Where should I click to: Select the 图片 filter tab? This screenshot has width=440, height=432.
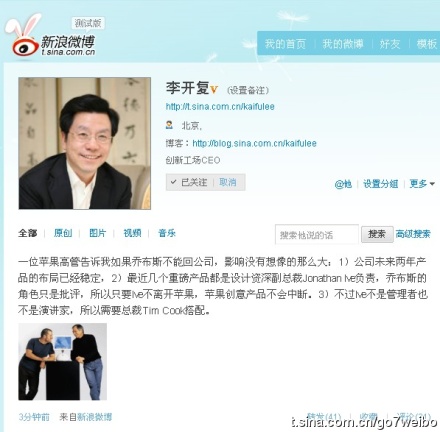[98, 233]
